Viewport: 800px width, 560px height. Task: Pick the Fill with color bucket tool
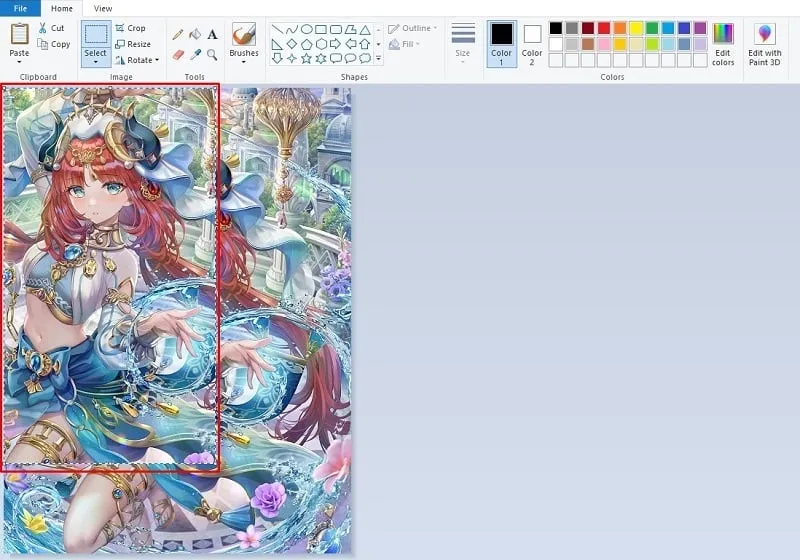click(x=195, y=35)
